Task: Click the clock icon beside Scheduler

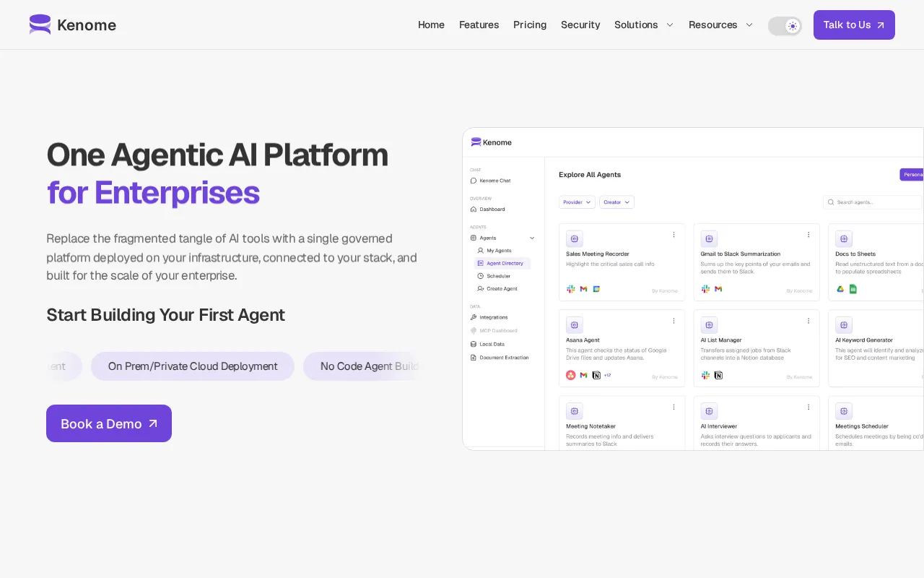Action: pyautogui.click(x=481, y=276)
